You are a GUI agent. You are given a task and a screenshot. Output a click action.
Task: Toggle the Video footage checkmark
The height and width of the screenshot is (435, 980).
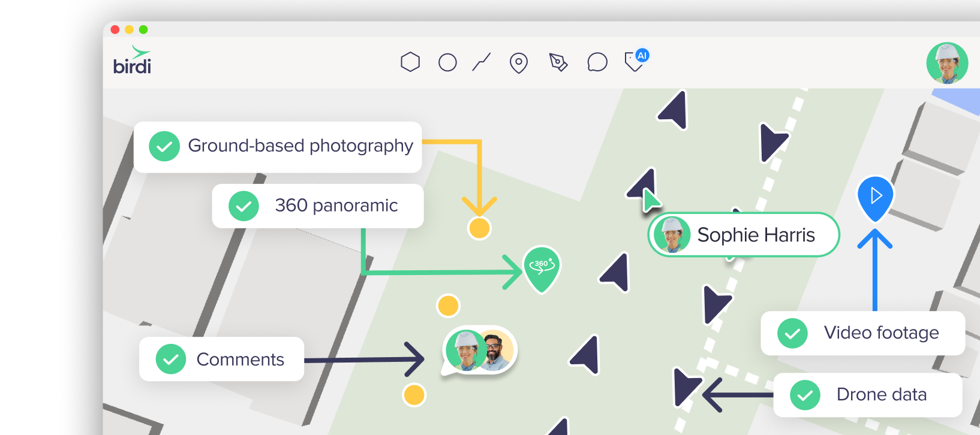(792, 333)
